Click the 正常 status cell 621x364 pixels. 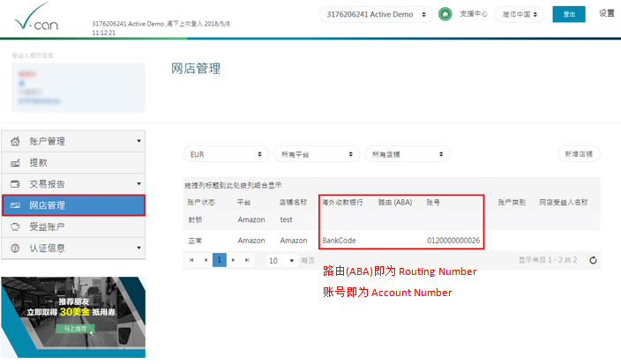(195, 241)
